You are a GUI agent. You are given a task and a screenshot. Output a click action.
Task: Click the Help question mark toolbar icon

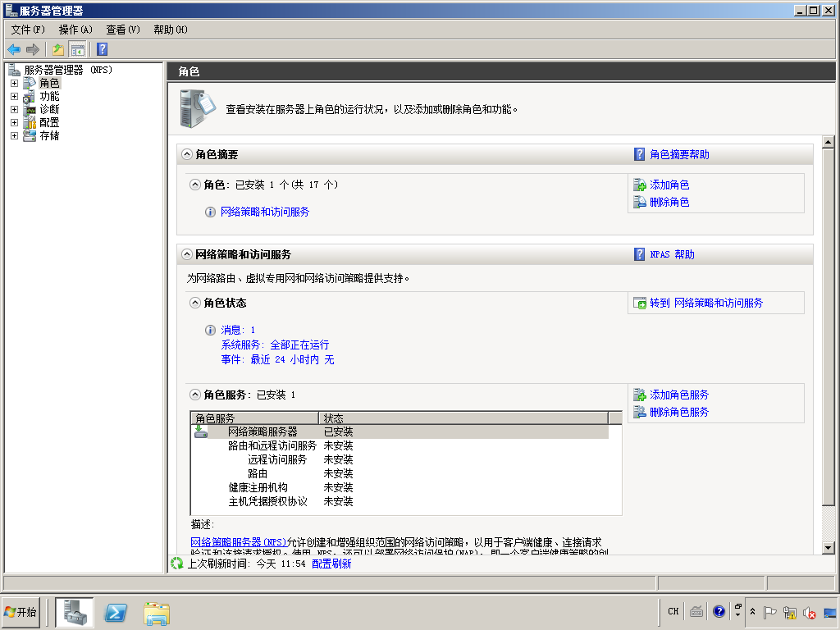(103, 49)
